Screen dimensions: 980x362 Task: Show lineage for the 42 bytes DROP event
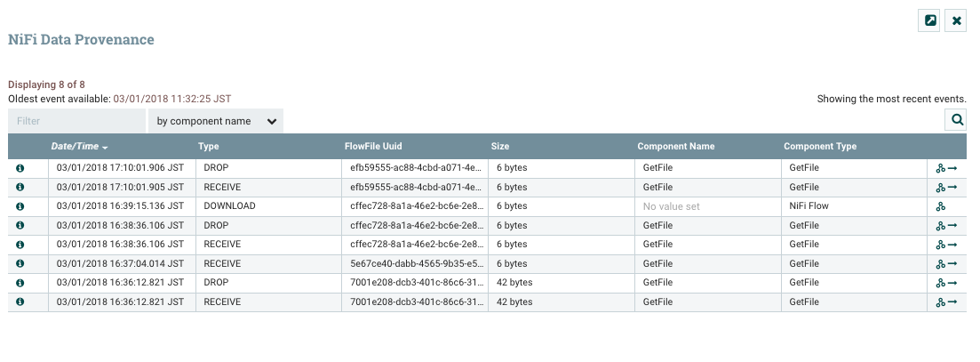[x=940, y=284]
